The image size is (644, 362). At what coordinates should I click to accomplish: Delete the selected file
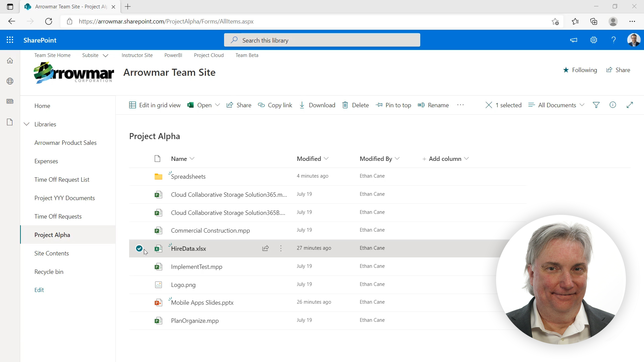click(x=355, y=105)
